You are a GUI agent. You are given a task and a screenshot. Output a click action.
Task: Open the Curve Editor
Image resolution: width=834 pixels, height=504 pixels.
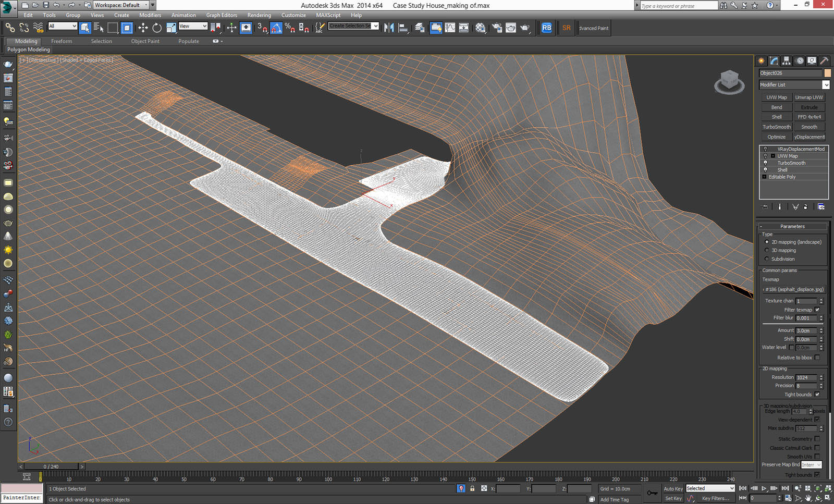450,28
